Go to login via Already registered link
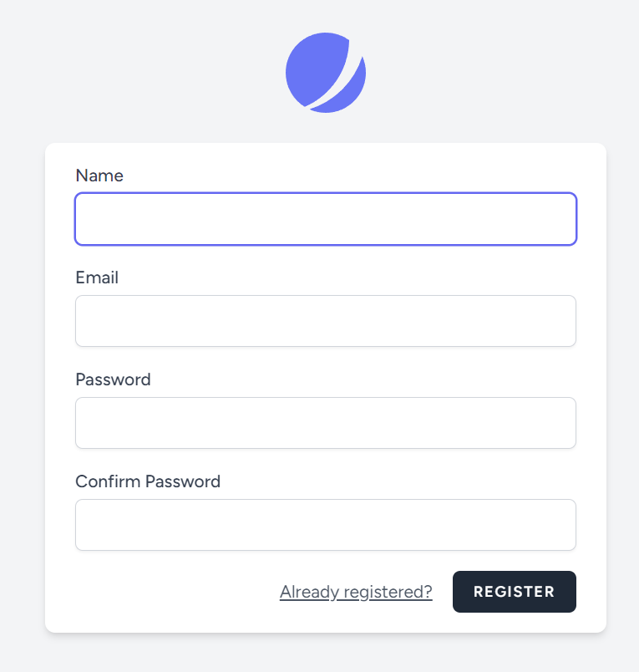The height and width of the screenshot is (672, 639). 356,592
